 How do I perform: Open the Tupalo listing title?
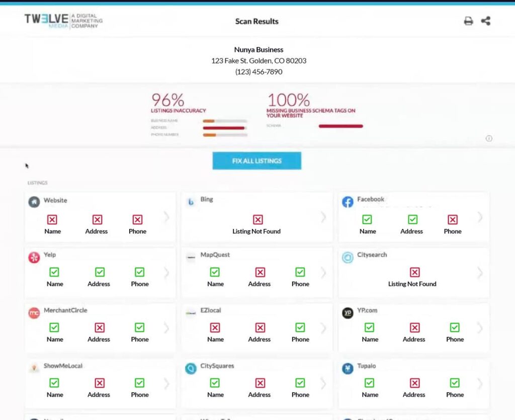[x=367, y=366]
